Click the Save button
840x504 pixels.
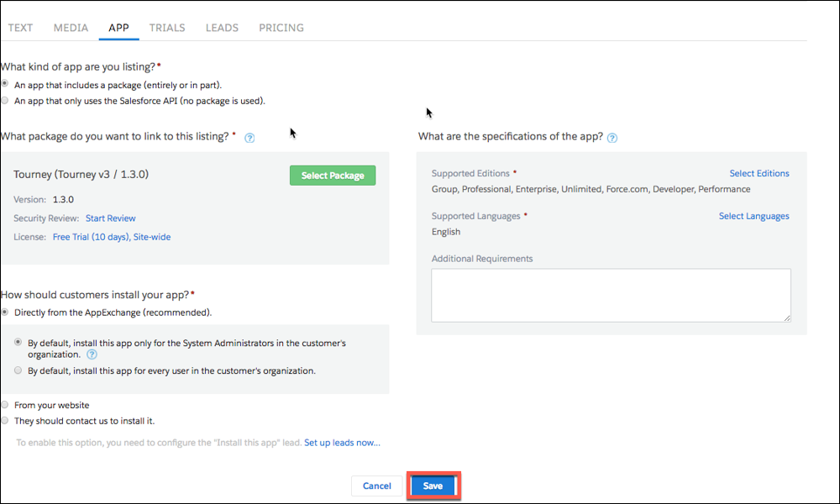[x=433, y=486]
